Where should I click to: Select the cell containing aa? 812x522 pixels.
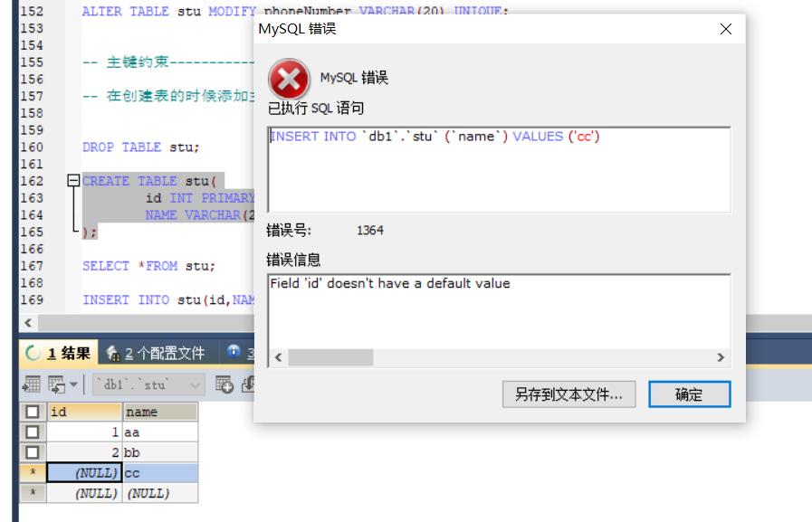point(160,432)
